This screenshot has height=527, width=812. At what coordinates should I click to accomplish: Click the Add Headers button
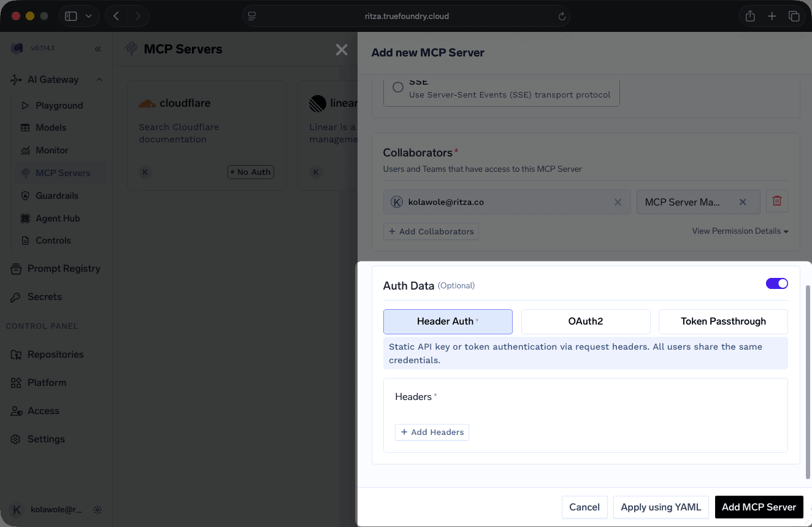click(x=432, y=432)
